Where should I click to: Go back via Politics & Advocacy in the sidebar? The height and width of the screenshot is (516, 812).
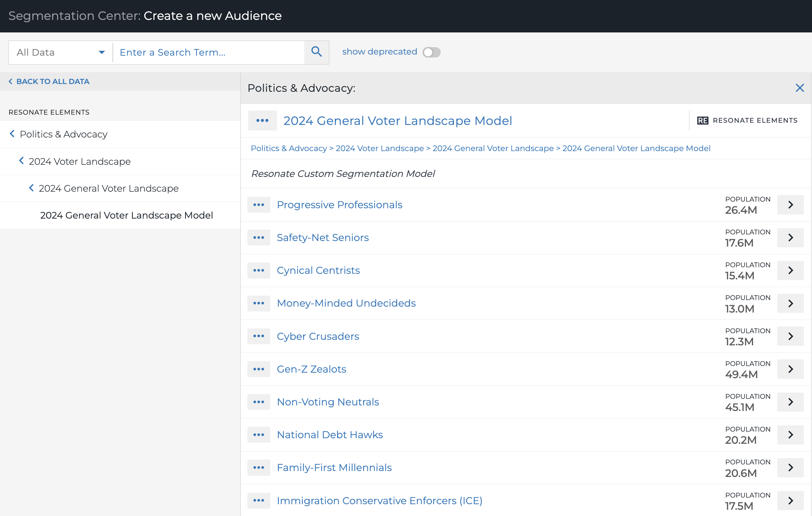[x=120, y=134]
